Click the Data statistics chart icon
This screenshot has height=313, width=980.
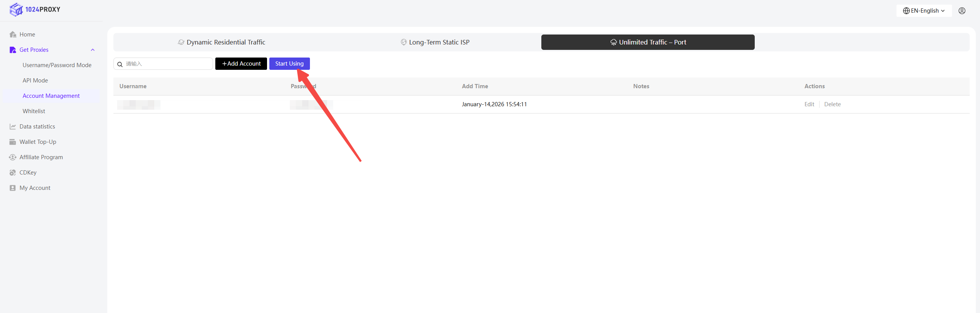tap(13, 127)
